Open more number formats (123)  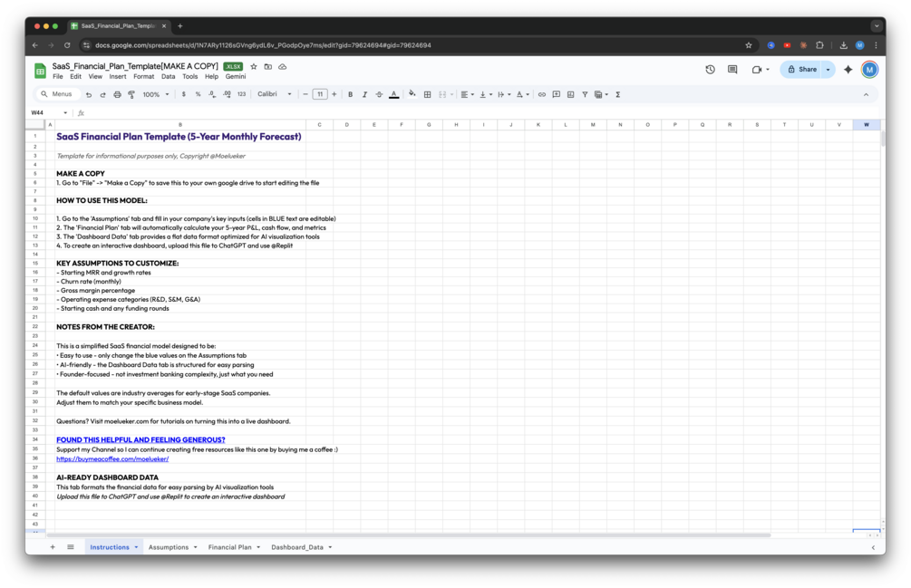[241, 94]
